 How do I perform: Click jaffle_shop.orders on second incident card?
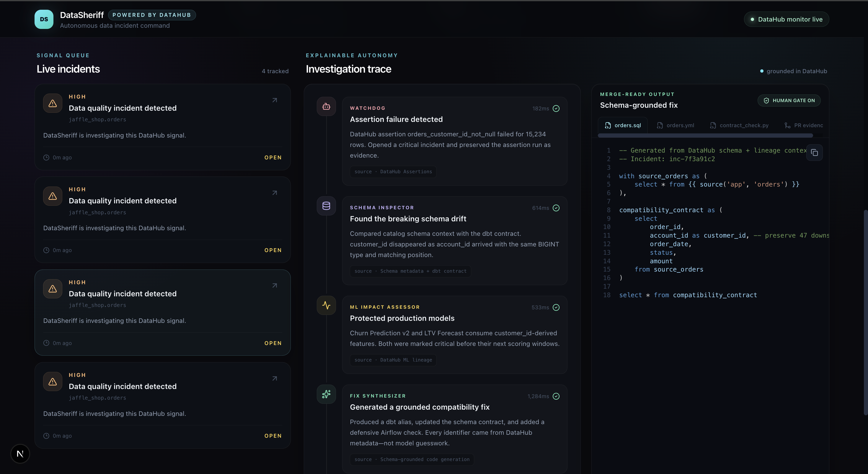(x=97, y=212)
